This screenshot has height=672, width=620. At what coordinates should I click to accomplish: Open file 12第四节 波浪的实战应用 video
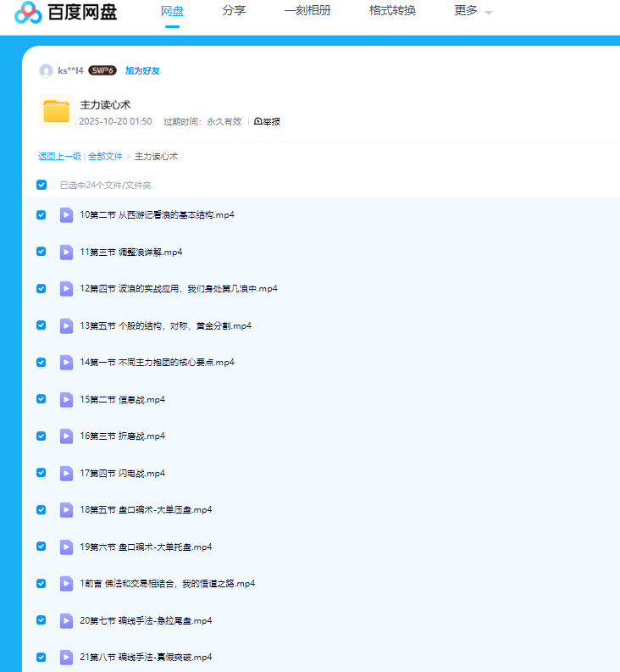178,289
